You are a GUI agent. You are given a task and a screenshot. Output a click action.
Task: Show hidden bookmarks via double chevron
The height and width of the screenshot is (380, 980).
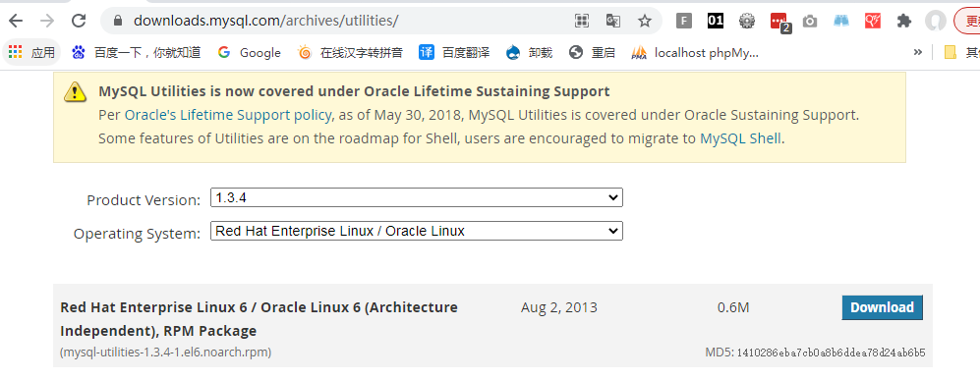(x=917, y=52)
